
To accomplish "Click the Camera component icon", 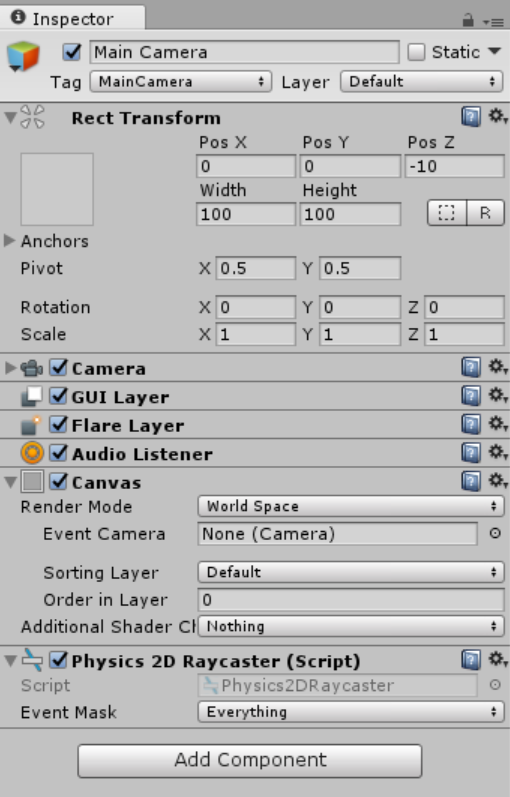I will click(x=32, y=368).
